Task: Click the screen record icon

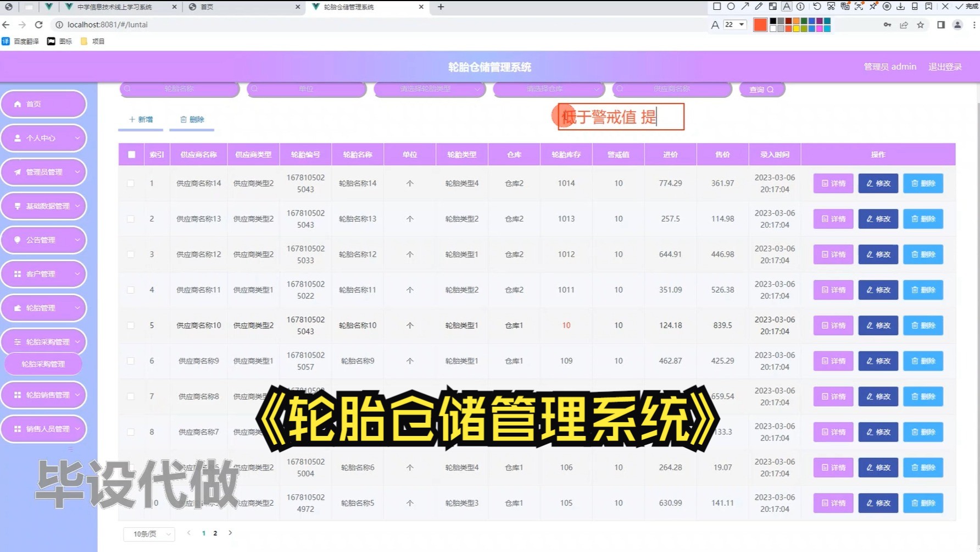Action: point(887,7)
